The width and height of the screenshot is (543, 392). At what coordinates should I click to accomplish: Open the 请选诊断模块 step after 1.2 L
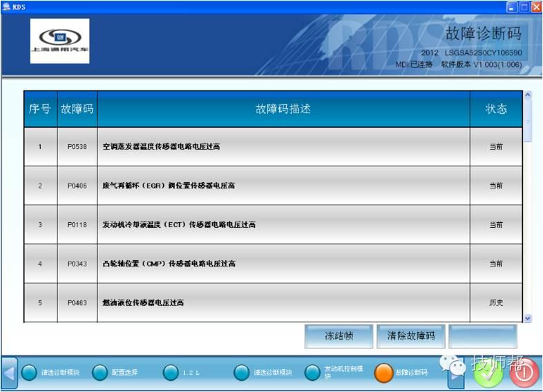(x=263, y=373)
